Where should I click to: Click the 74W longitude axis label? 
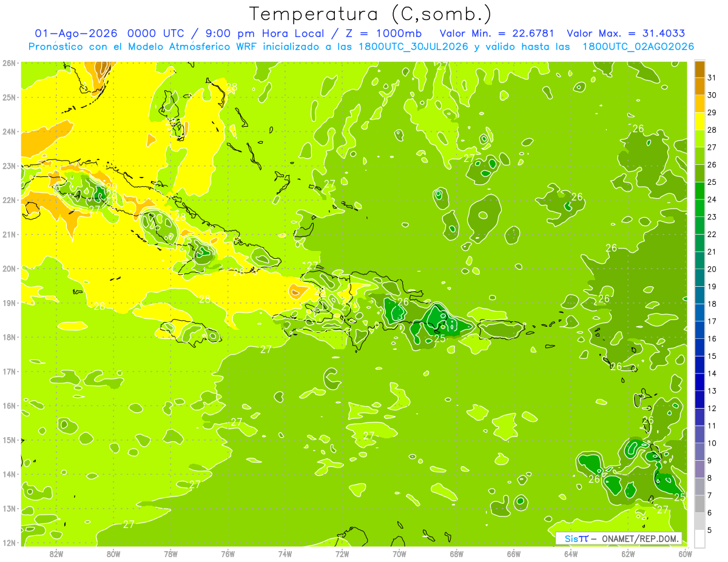tap(285, 554)
